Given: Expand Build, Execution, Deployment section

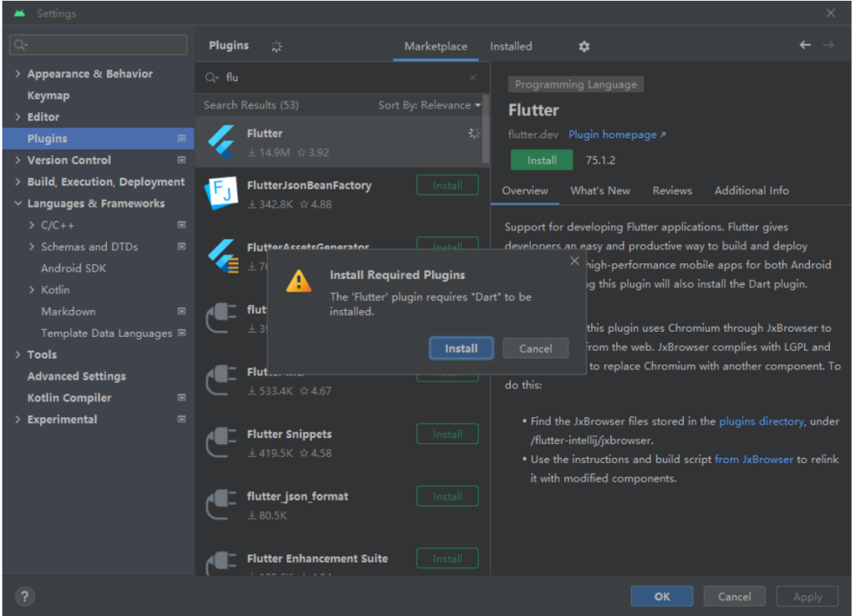Looking at the screenshot, I should 18,181.
